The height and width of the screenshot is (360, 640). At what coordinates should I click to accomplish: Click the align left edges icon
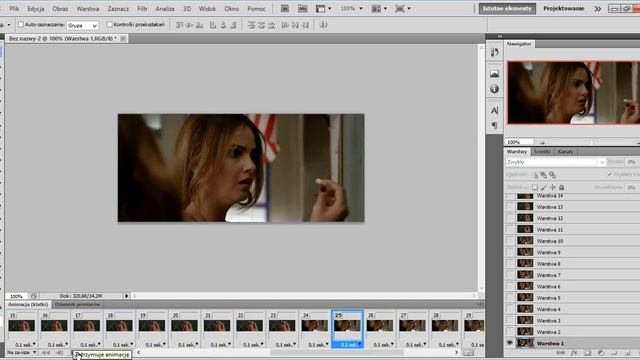pos(213,25)
